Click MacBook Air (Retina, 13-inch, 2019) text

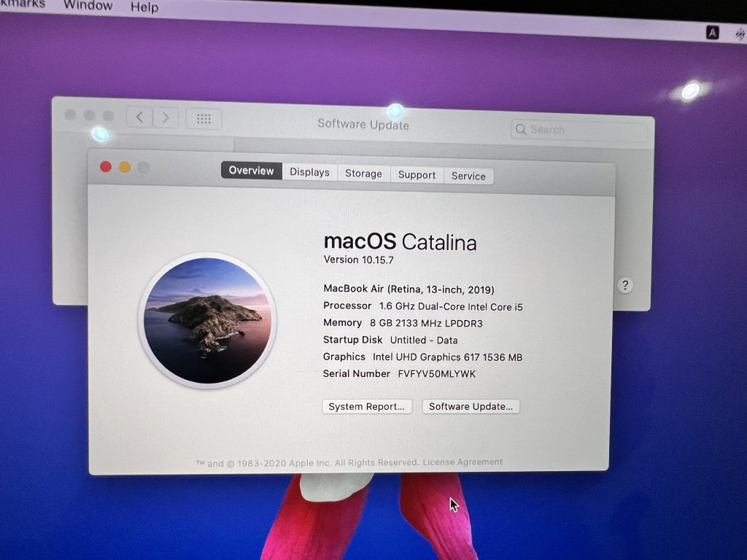pyautogui.click(x=409, y=289)
